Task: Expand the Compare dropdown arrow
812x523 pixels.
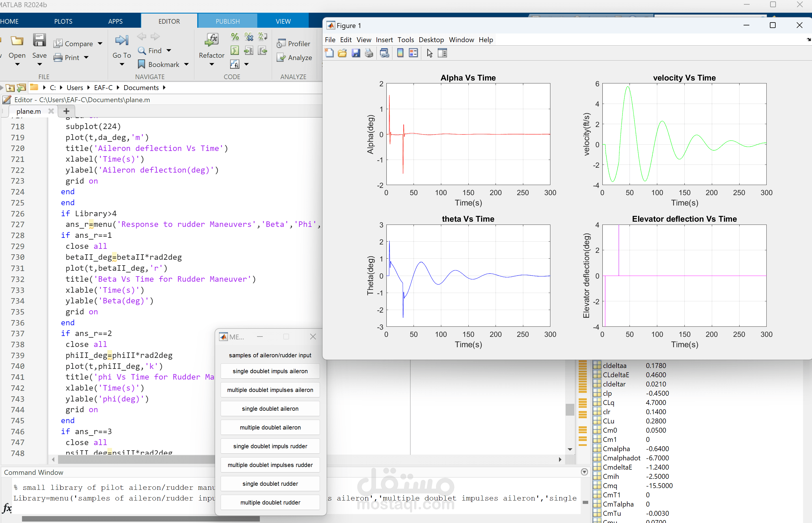Action: [x=100, y=44]
